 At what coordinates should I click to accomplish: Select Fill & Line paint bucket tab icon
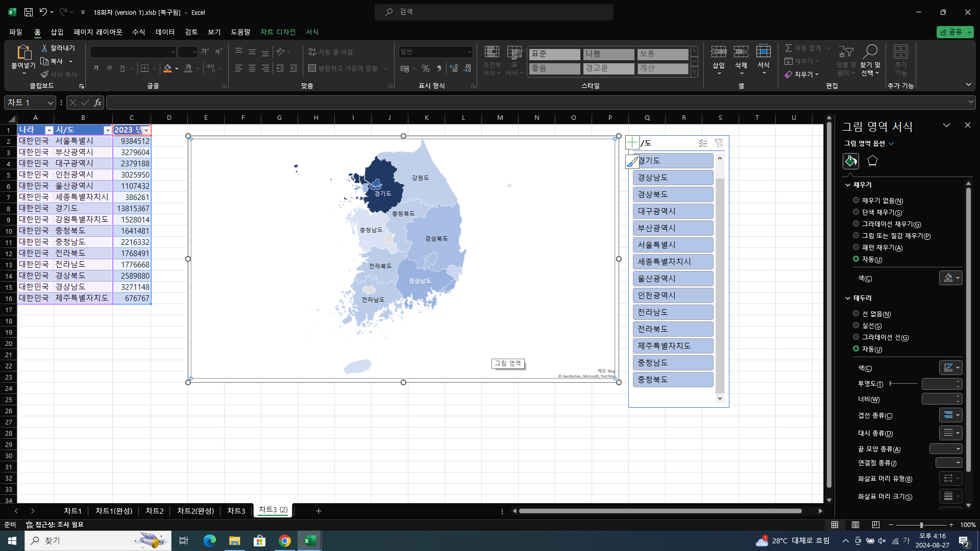click(x=850, y=161)
